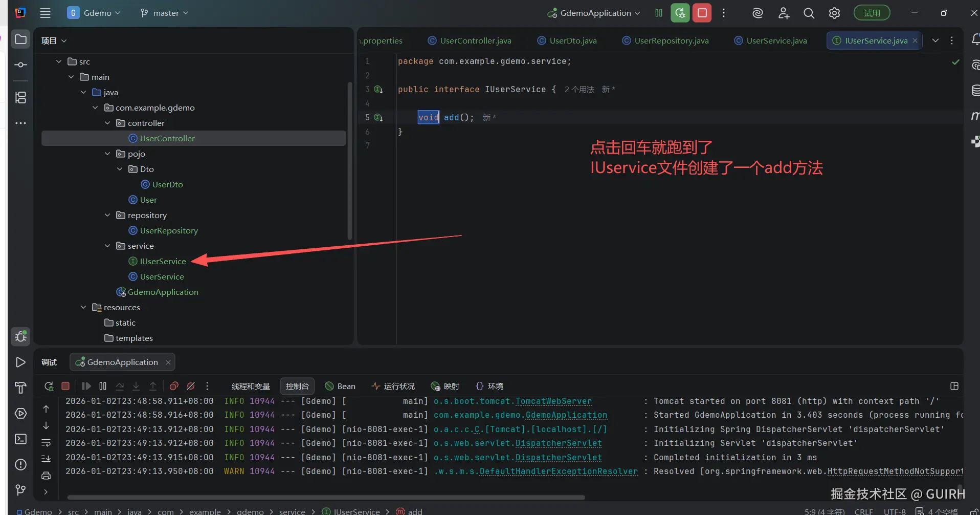Collapse the com.example.gdemo package
980x515 pixels.
(95, 108)
